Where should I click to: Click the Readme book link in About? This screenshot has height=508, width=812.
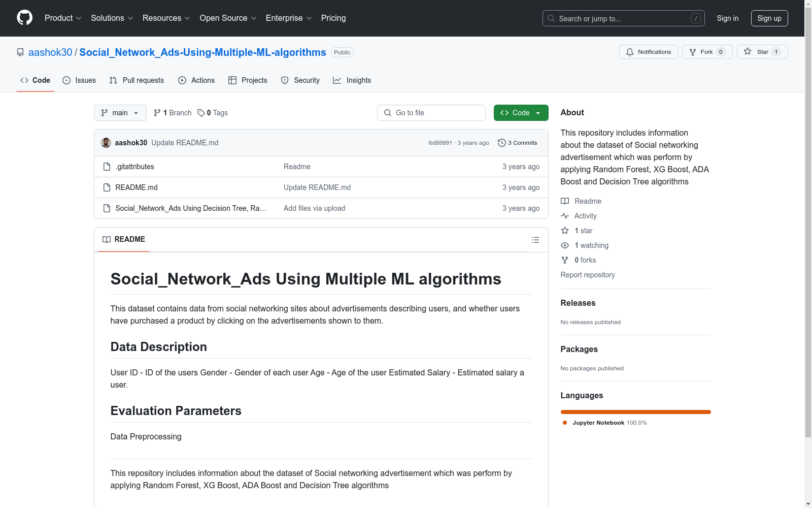pos(581,201)
